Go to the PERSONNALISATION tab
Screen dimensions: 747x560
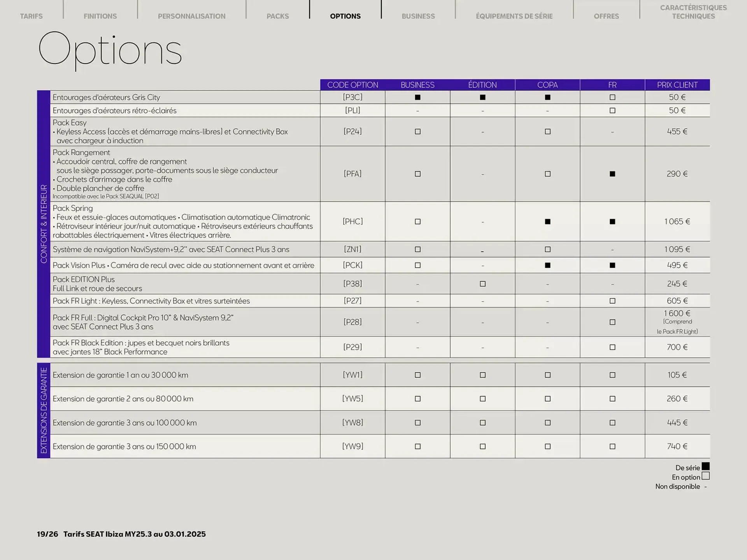[x=191, y=16]
